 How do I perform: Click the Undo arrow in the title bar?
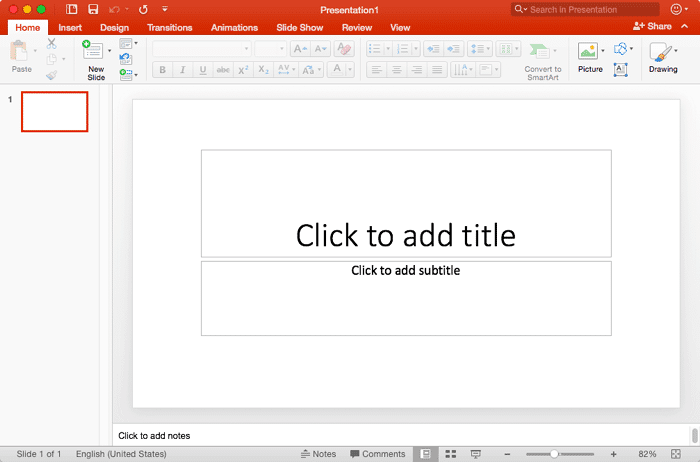click(114, 9)
